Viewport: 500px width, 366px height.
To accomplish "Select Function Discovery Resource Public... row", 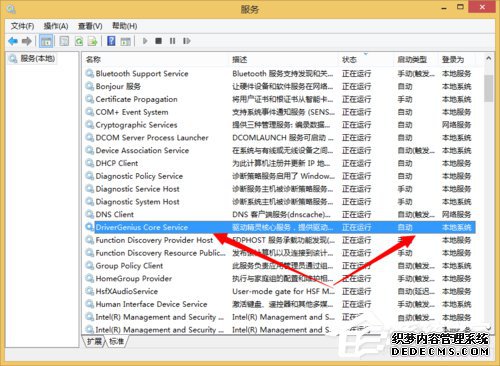I will pos(280,253).
